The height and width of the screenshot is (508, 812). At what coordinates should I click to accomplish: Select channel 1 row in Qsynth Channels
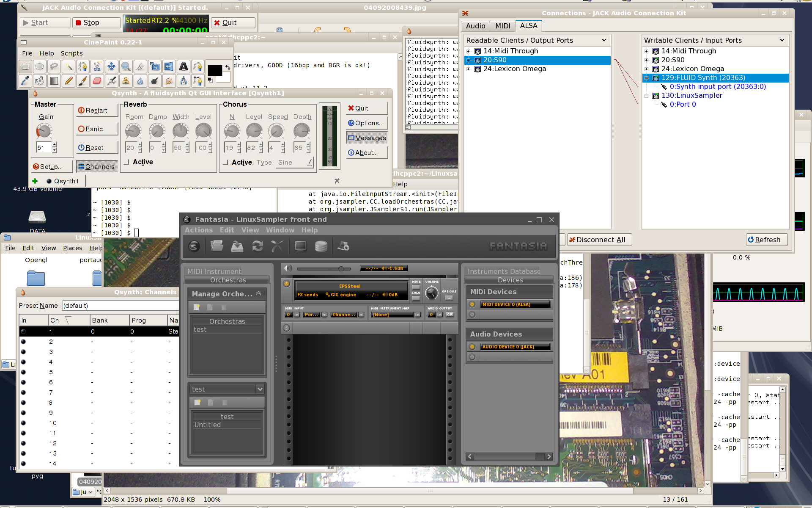point(99,331)
